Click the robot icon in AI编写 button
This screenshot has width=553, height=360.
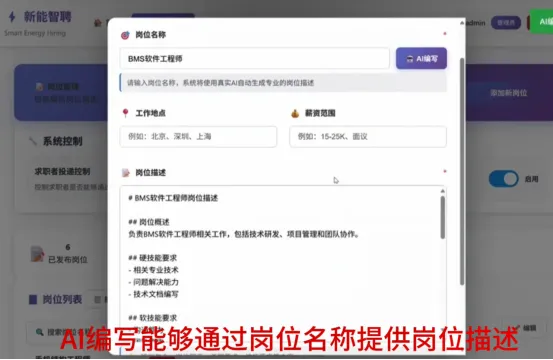[409, 59]
